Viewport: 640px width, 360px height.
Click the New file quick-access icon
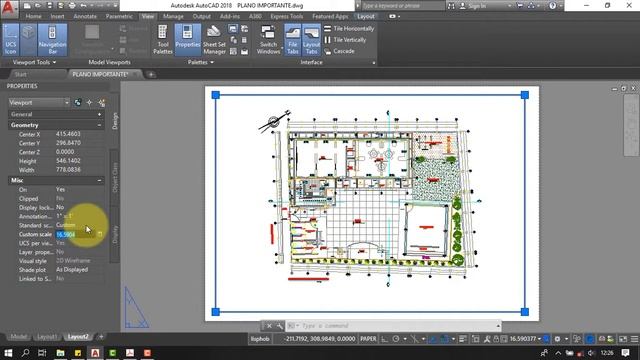[x=27, y=6]
